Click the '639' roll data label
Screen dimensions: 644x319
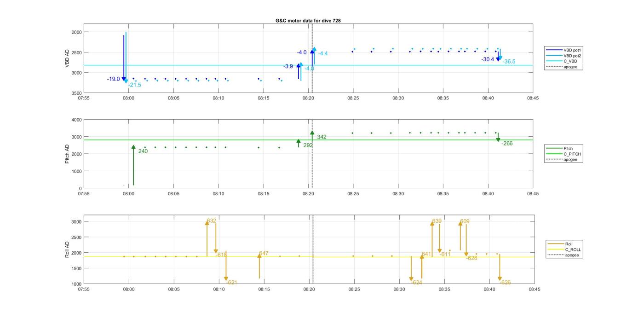coord(437,221)
